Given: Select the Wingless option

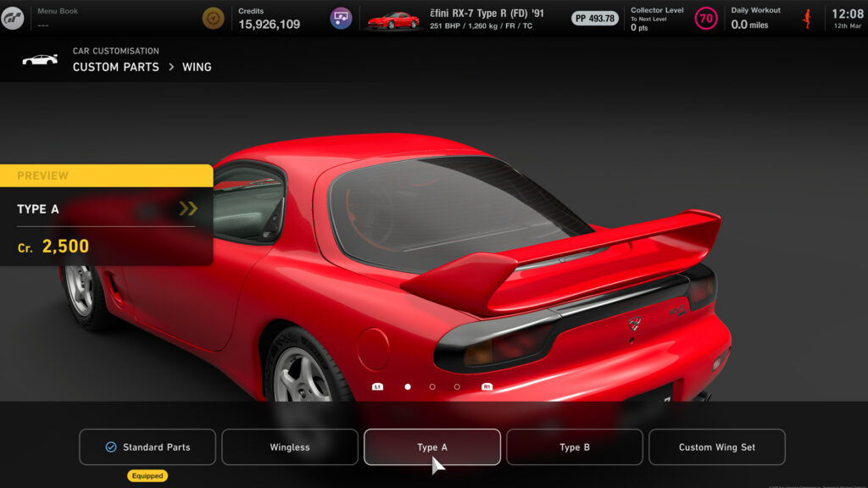Looking at the screenshot, I should [x=290, y=447].
